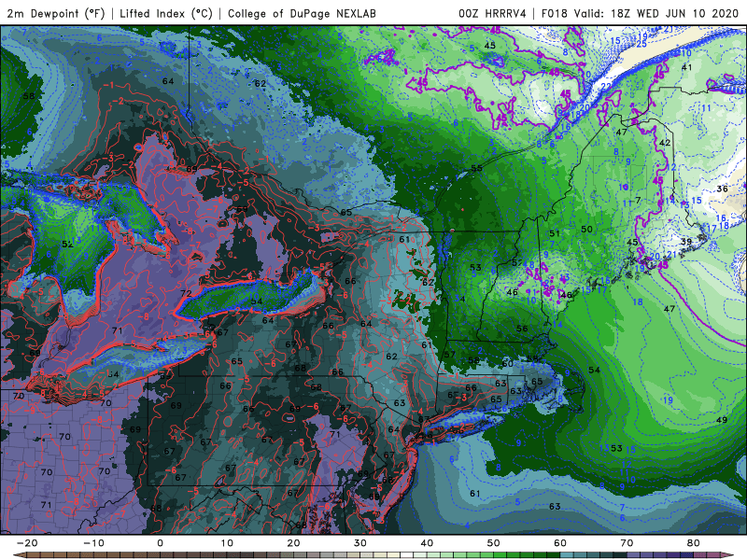Click the "70" color scale label
This screenshot has width=747, height=560.
click(x=627, y=543)
